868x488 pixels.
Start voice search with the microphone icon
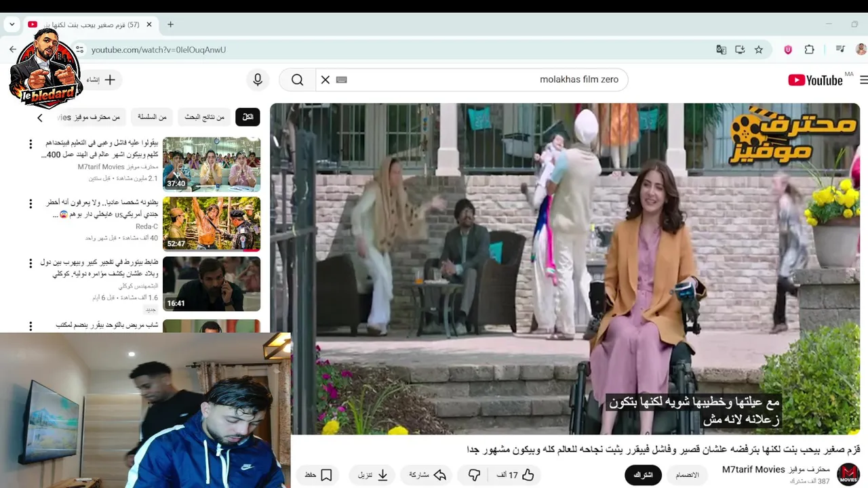(258, 80)
